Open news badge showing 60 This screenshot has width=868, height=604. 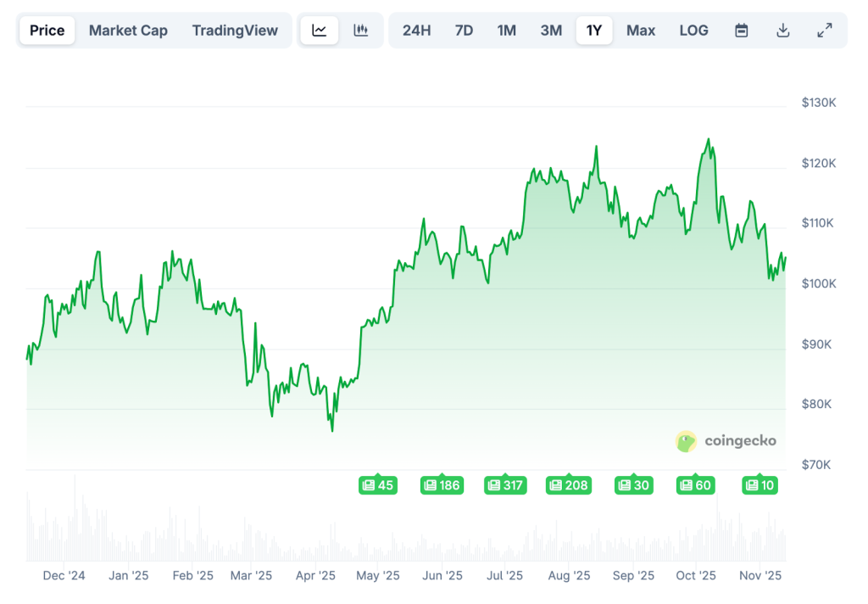click(696, 485)
